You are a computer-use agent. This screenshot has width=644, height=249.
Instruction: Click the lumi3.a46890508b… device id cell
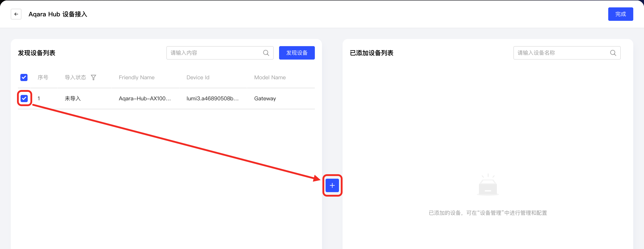click(x=212, y=99)
